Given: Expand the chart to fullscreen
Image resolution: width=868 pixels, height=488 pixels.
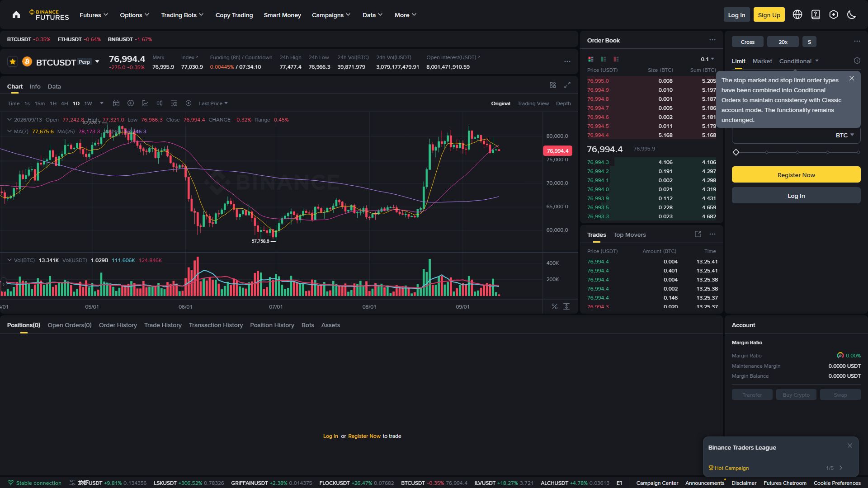Looking at the screenshot, I should point(567,85).
